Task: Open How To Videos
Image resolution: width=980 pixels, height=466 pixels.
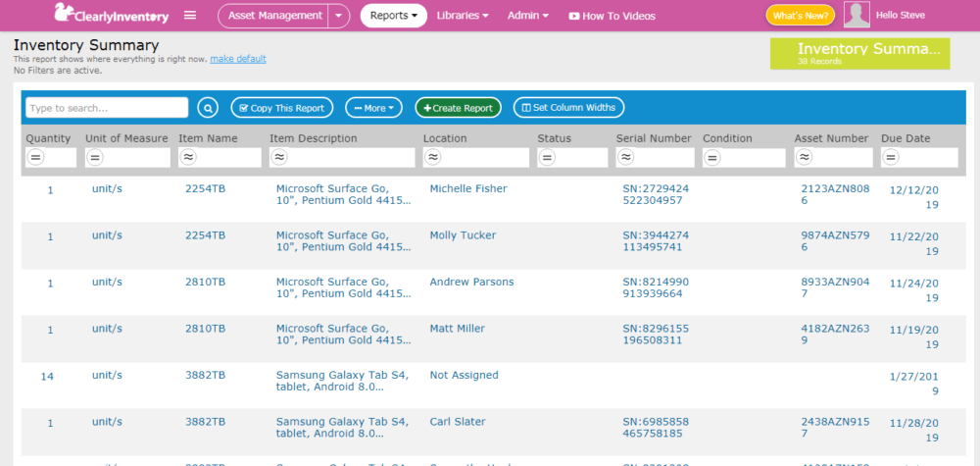Action: click(612, 17)
